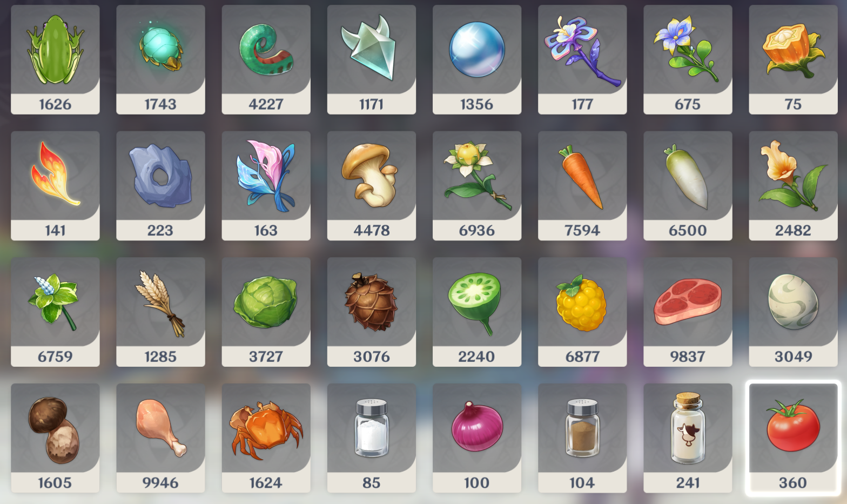847x504 pixels.
Task: Select the tan mushroom showing 4478
Action: point(371,185)
